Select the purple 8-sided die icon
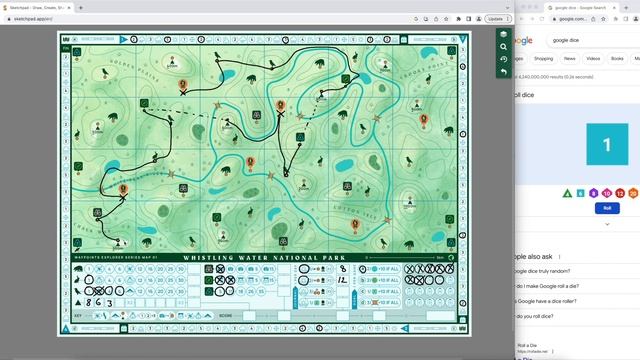The height and width of the screenshot is (360, 640). point(593,193)
